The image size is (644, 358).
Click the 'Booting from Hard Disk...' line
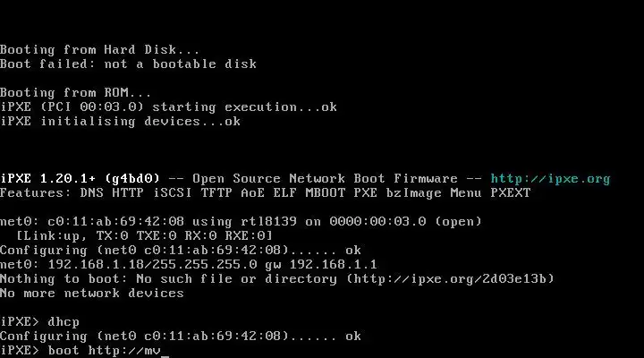point(100,49)
